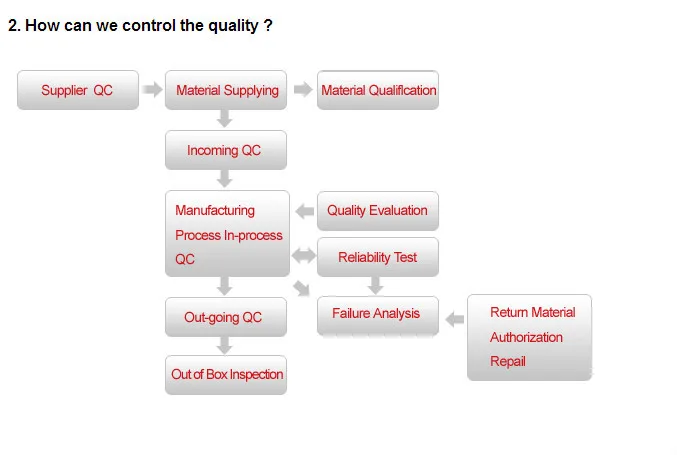Click down arrow below Incoming QC
Viewport: 677px width, 455px height.
tap(225, 179)
